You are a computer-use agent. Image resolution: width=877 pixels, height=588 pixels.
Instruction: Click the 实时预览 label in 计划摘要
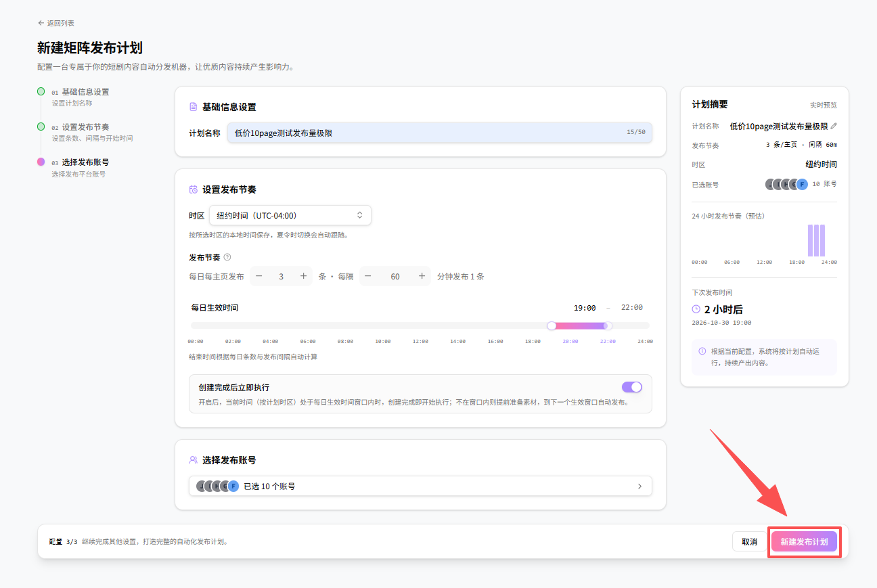824,106
